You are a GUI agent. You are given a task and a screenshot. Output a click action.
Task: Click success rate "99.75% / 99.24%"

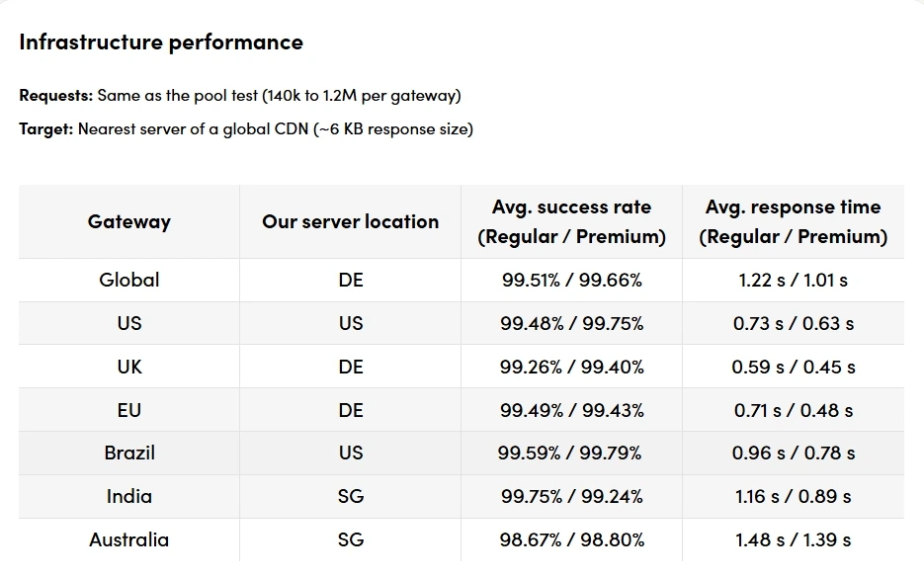[571, 497]
